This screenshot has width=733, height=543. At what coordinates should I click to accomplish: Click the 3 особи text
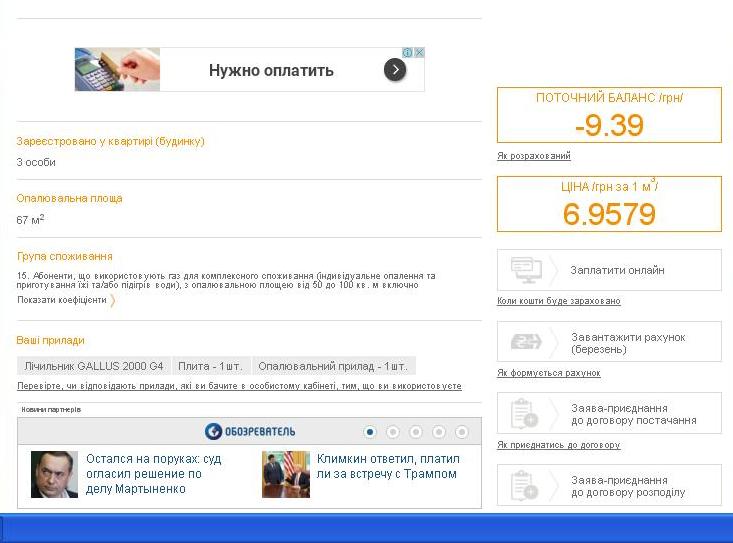click(x=36, y=162)
